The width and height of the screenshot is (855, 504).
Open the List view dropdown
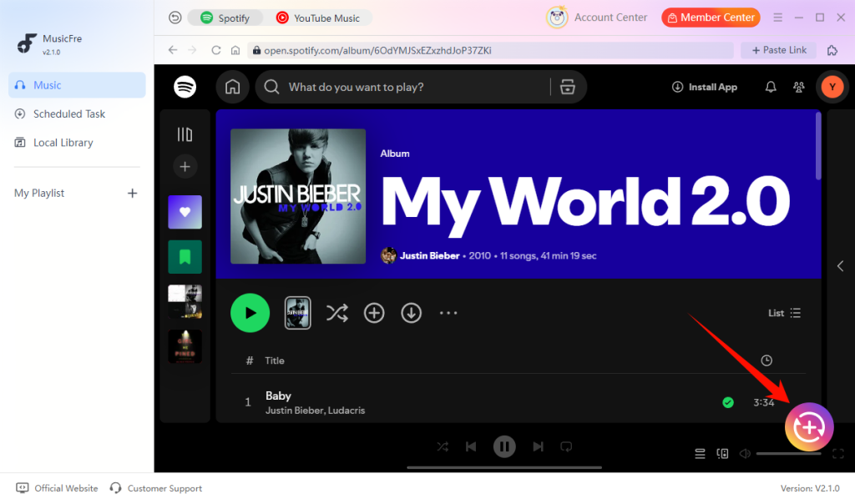[784, 313]
